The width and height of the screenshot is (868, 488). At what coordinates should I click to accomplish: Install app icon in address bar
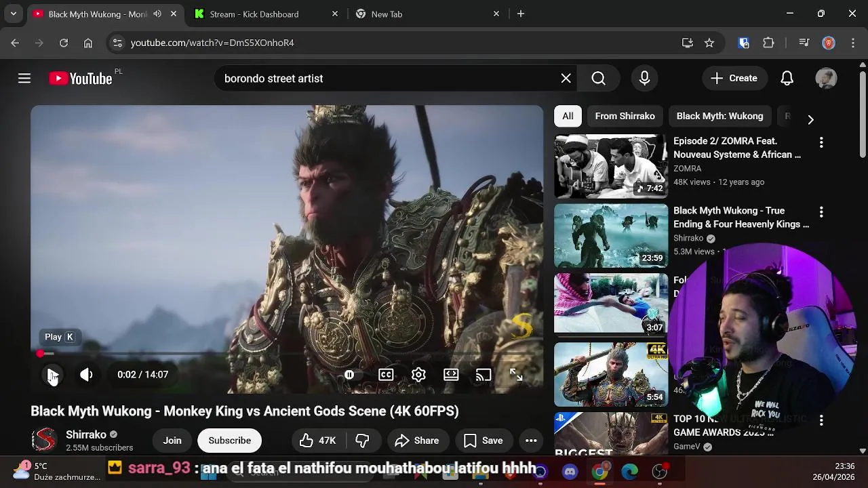point(688,43)
